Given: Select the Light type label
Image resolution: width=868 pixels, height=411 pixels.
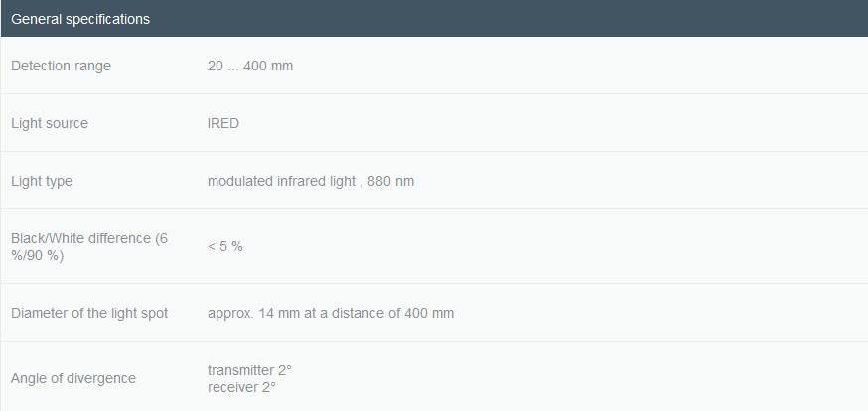Looking at the screenshot, I should pos(42,181).
